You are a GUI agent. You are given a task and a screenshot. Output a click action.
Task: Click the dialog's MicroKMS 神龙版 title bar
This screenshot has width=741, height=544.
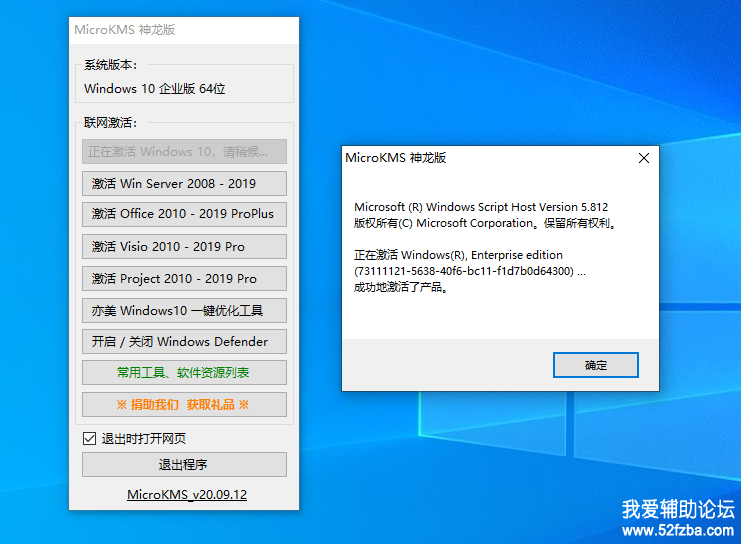coord(396,158)
